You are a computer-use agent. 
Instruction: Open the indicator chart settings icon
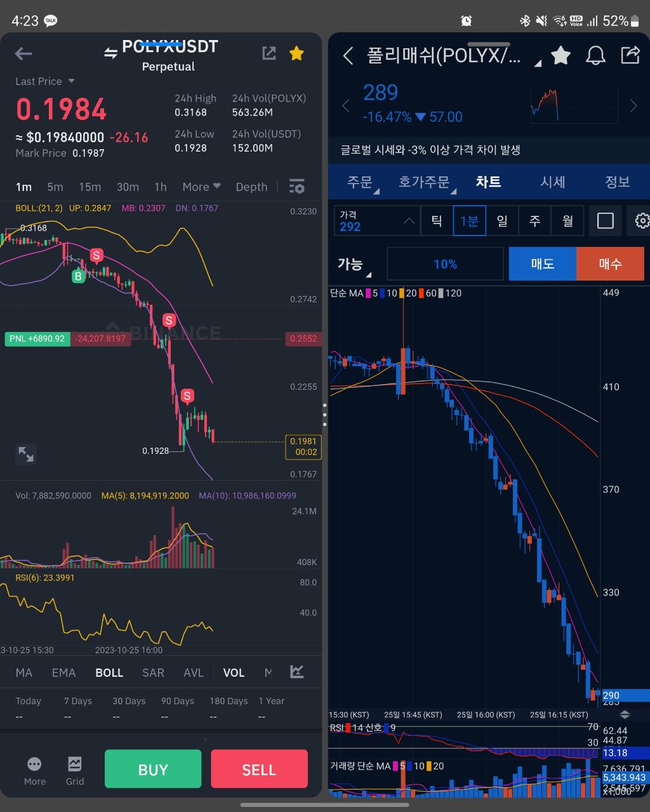click(296, 672)
